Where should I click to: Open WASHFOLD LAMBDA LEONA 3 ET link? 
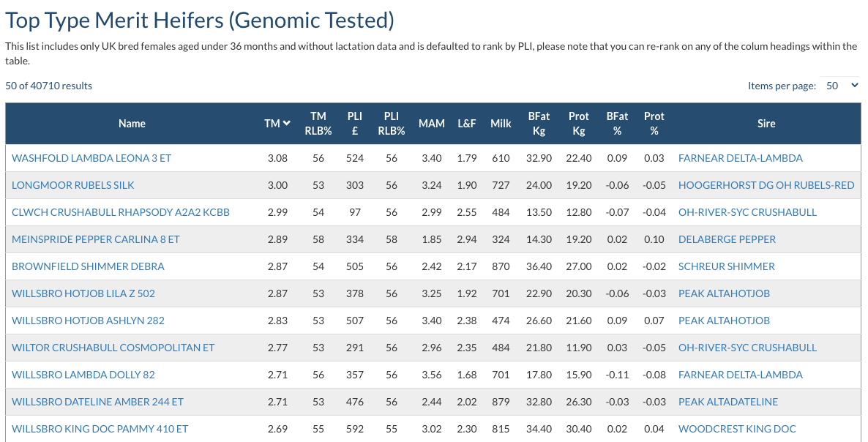click(x=91, y=158)
